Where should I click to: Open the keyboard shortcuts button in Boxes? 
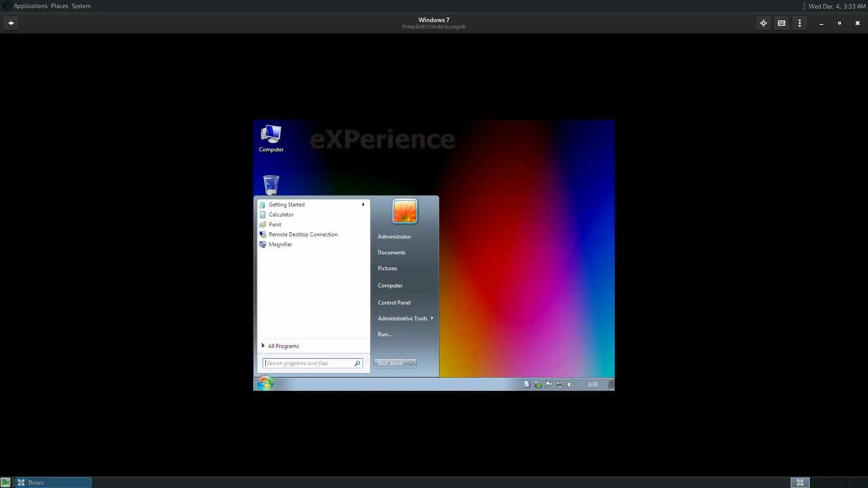point(782,23)
